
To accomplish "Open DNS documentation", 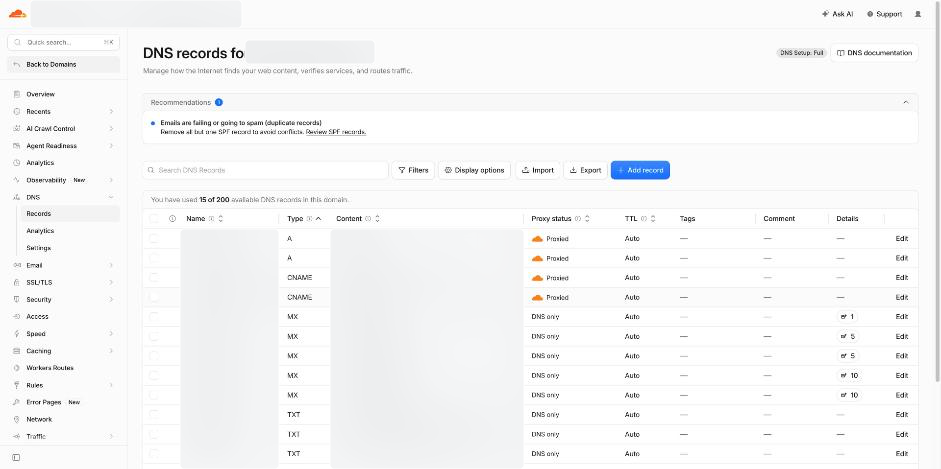I will (x=874, y=53).
